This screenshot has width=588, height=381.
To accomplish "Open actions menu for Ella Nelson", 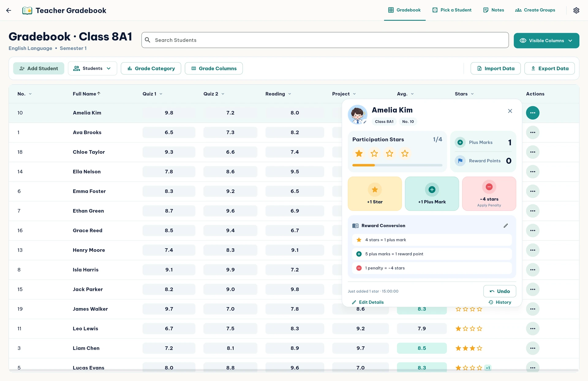I will click(x=533, y=172).
